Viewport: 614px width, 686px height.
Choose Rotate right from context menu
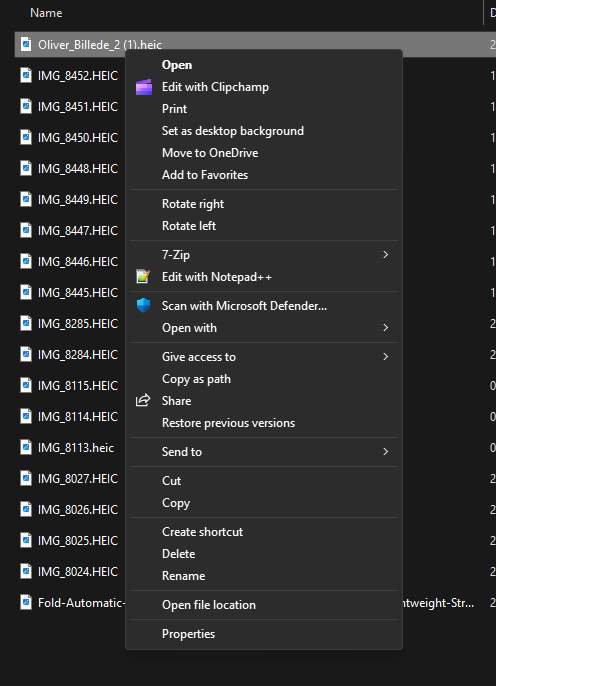tap(193, 204)
